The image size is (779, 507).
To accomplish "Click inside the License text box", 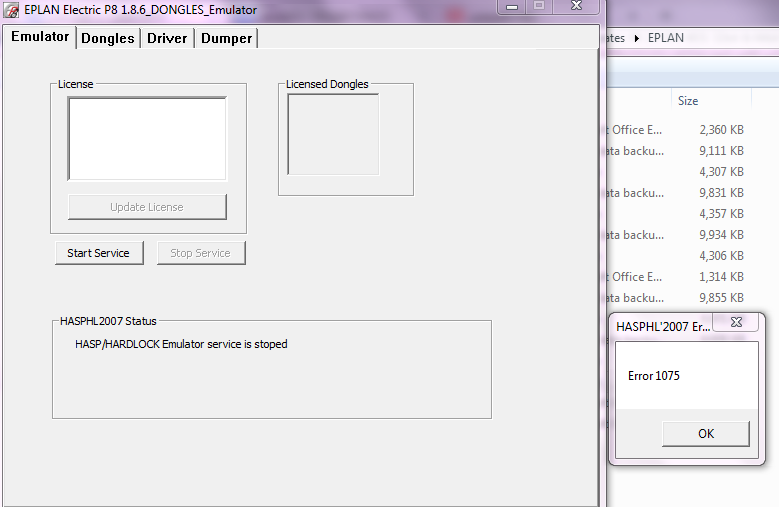I will tap(147, 139).
